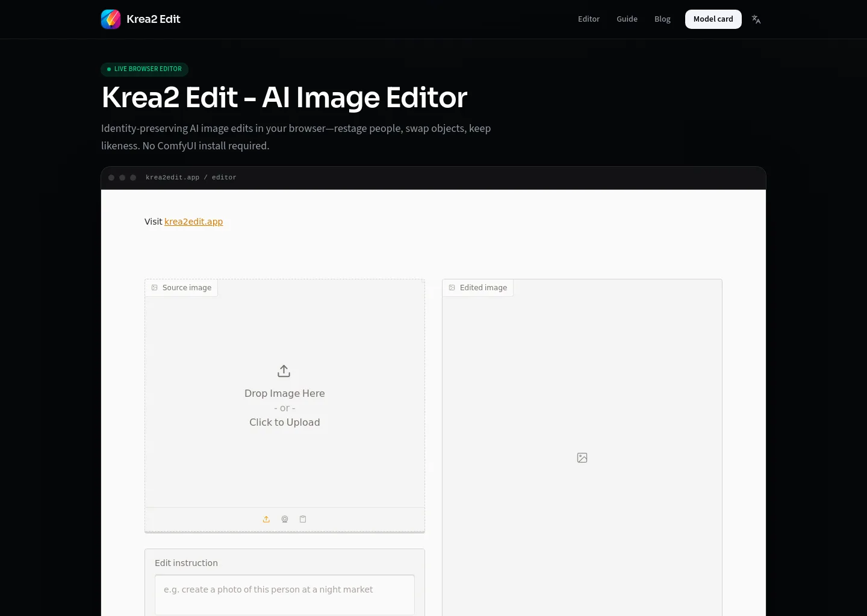Click the LIVE BROWSER EDITOR badge
867x616 pixels.
[x=144, y=69]
